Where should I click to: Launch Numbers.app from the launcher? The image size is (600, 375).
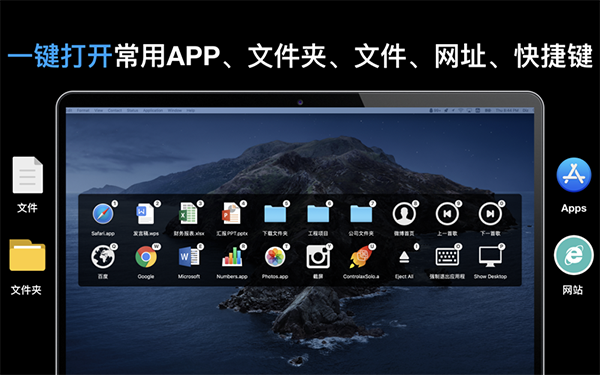point(232,257)
